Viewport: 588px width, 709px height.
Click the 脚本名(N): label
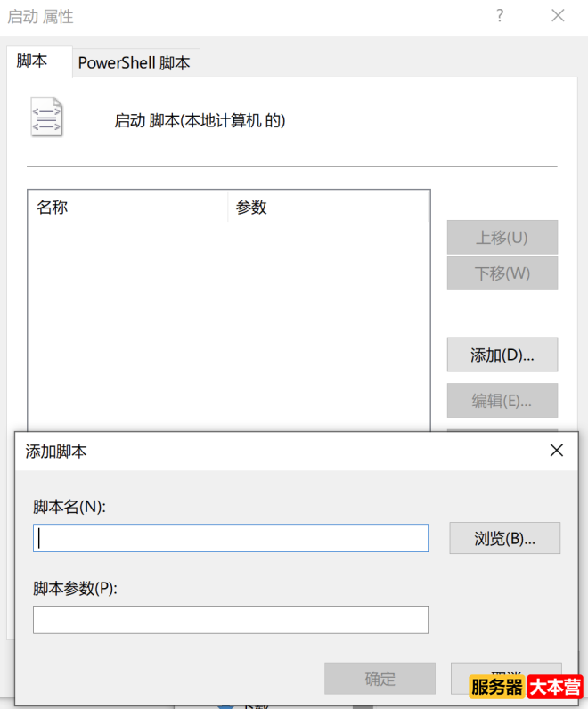coord(69,507)
